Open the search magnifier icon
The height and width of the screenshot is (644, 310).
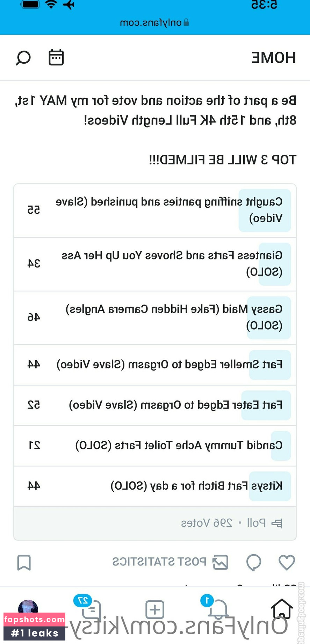click(23, 58)
